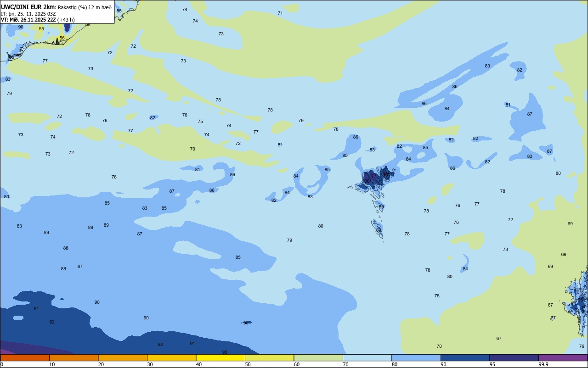Click the "VT: Mið. 26.11.2025 22Z (+43 h)" line
588x368 pixels.
pyautogui.click(x=38, y=20)
